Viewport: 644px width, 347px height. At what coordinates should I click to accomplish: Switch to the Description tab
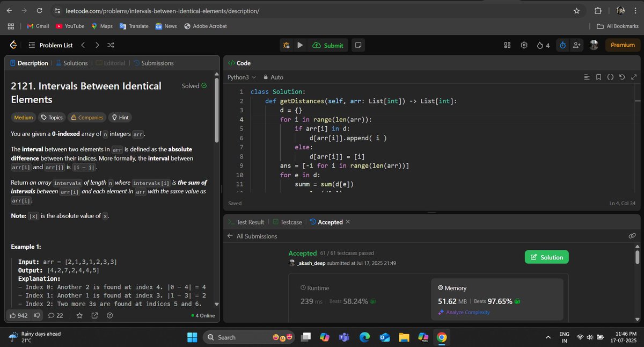click(x=29, y=63)
